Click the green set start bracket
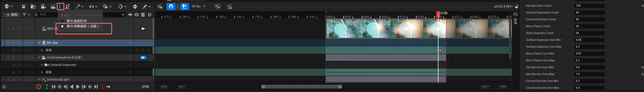 pos(47,87)
